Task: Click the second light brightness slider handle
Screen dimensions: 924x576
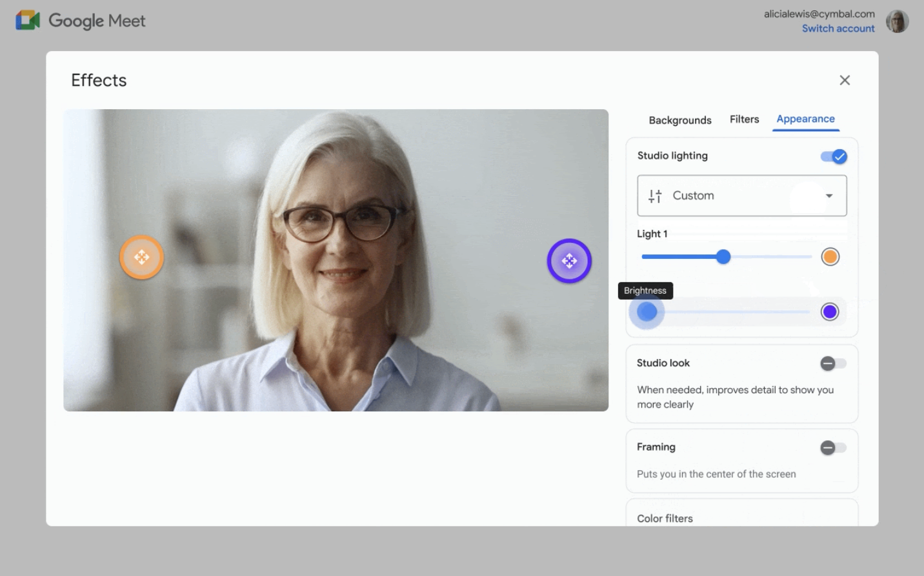Action: (x=647, y=312)
